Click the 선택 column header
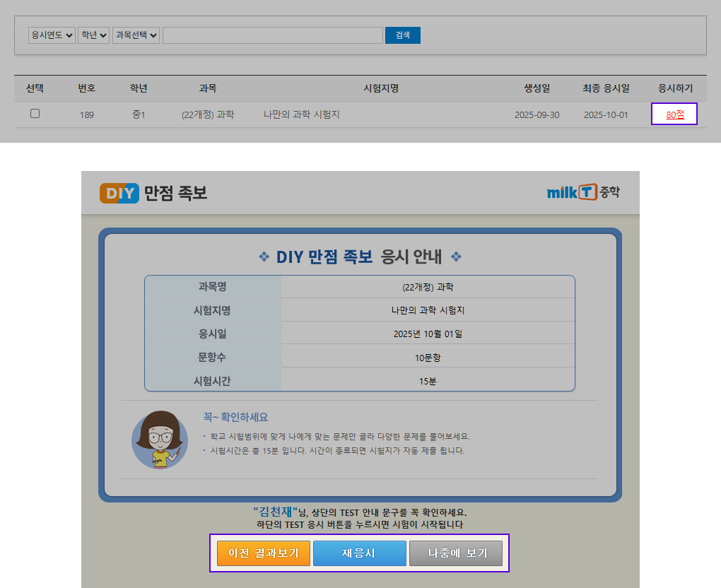The image size is (721, 588). (x=35, y=88)
